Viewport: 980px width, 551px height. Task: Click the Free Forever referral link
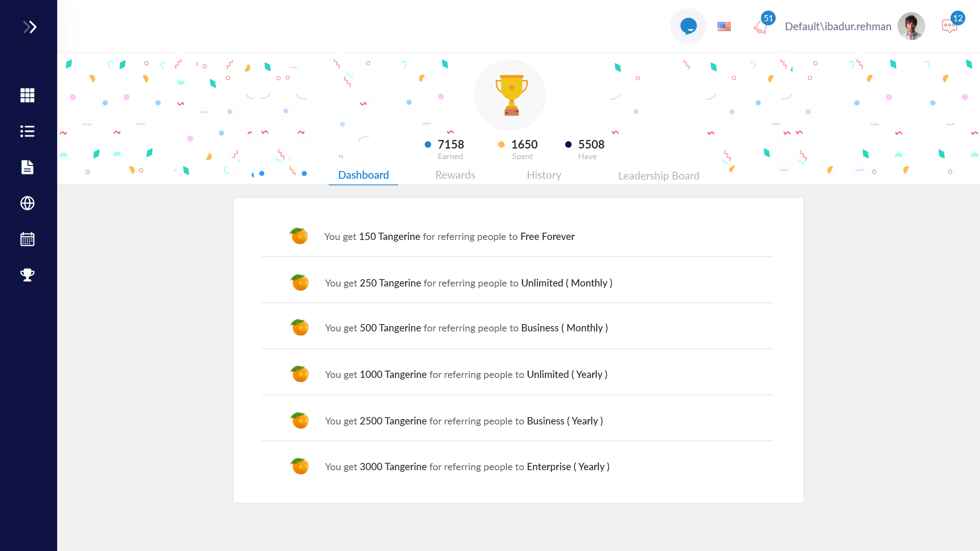[x=547, y=237]
